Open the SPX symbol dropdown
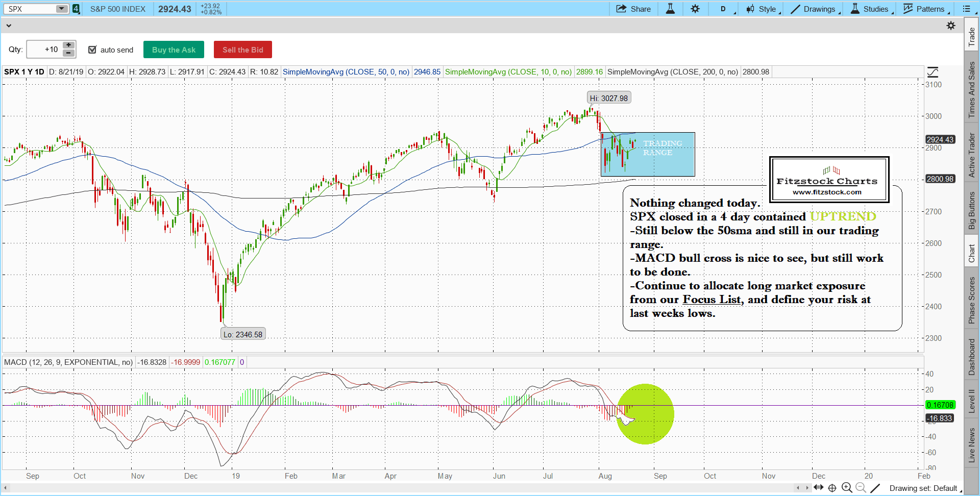The image size is (980, 496). 61,9
